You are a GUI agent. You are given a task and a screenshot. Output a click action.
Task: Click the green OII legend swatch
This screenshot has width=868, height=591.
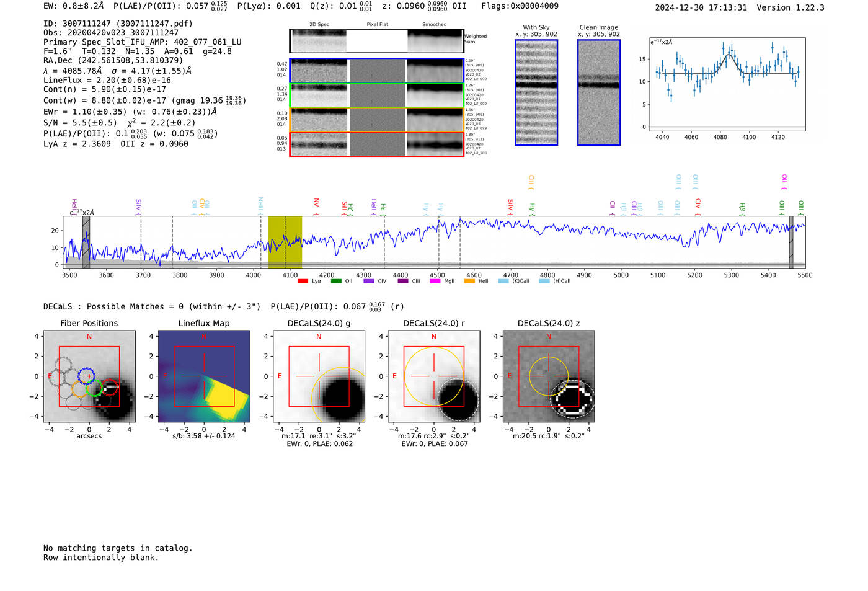coord(336,281)
